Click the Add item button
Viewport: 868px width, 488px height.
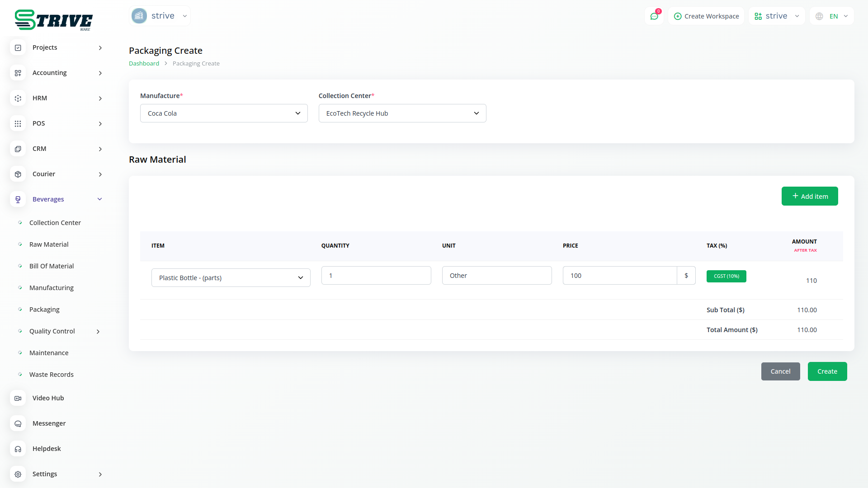point(809,196)
